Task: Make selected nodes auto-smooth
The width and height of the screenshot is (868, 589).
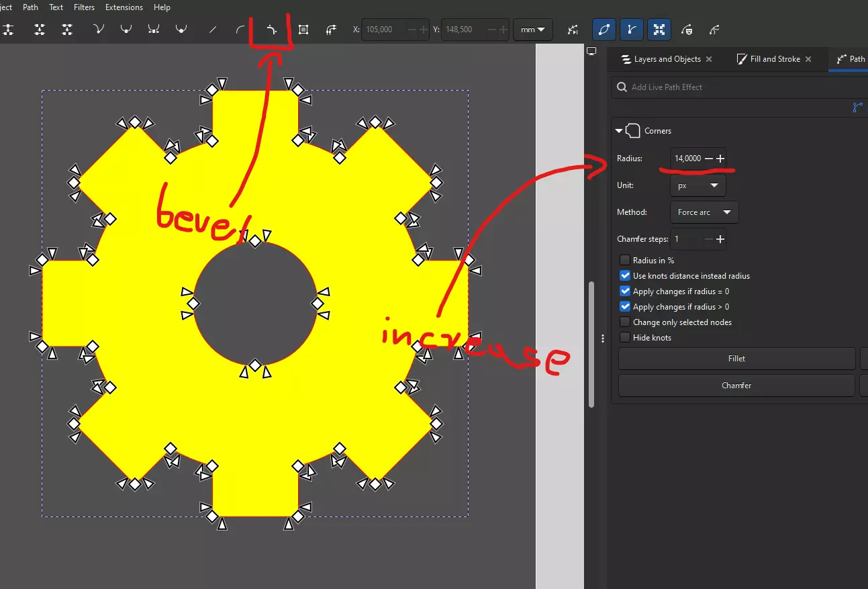Action: coord(181,30)
